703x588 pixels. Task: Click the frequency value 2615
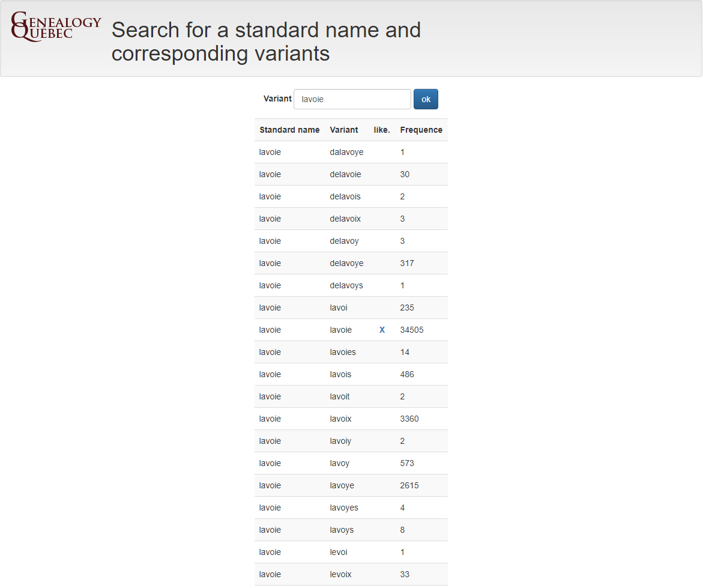[x=409, y=486]
